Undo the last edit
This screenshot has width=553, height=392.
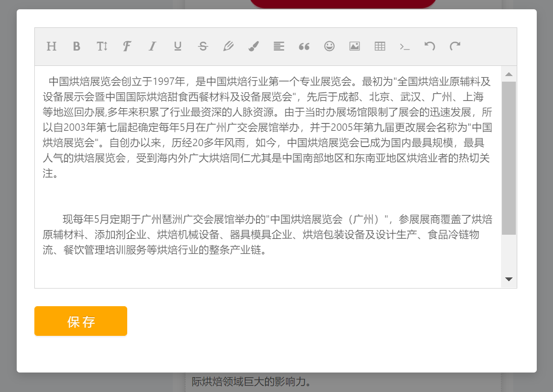click(x=430, y=46)
